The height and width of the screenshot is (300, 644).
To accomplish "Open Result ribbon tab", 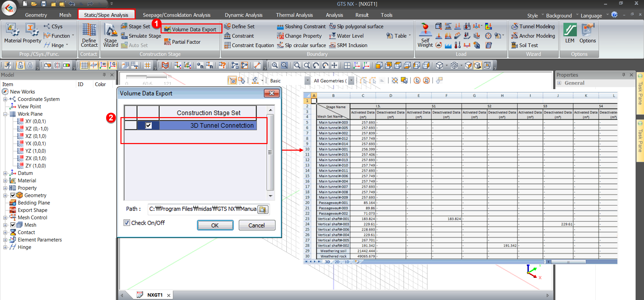I will click(x=362, y=15).
